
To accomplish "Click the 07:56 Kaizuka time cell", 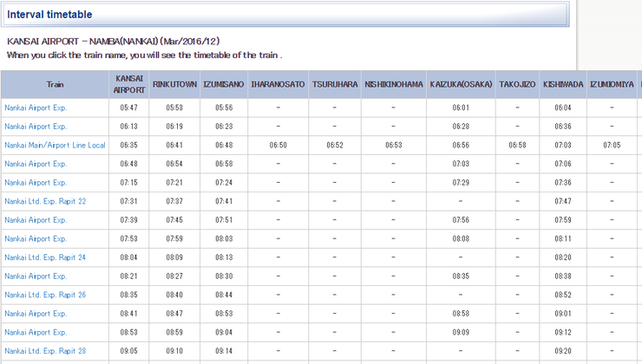I will click(x=461, y=220).
